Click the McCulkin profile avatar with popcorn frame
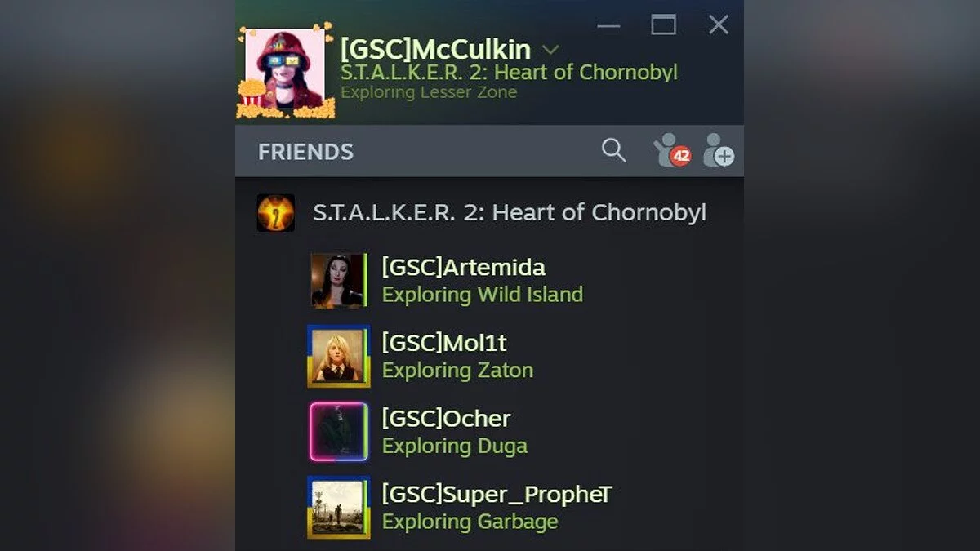Image resolution: width=980 pixels, height=551 pixels. (x=286, y=71)
